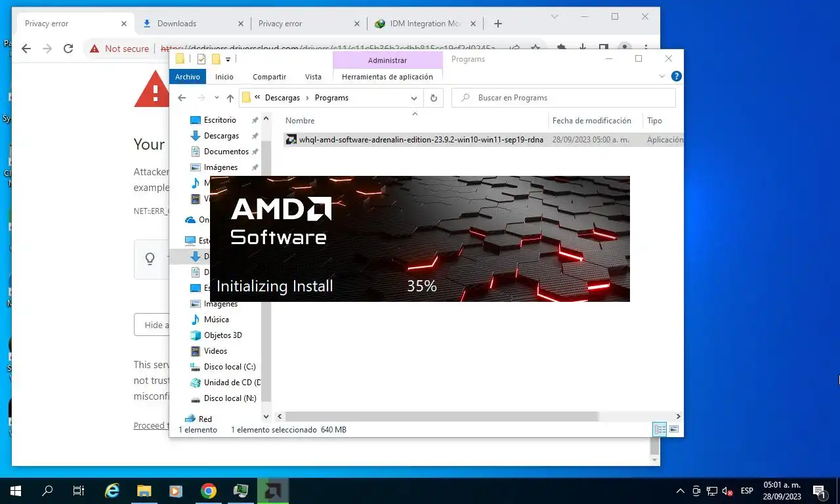Open Documentos in quick access
840x504 pixels.
[226, 152]
